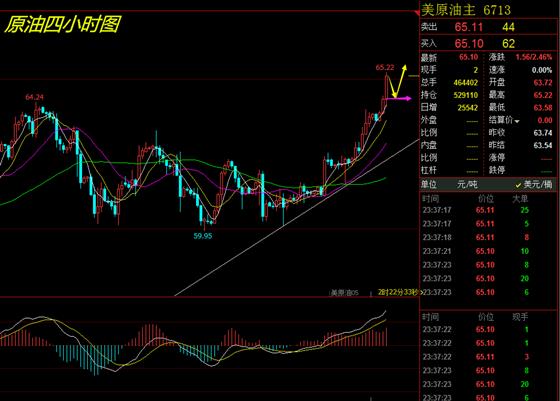Click the red triangle marker atop chart
560x401 pixels.
pos(417,13)
